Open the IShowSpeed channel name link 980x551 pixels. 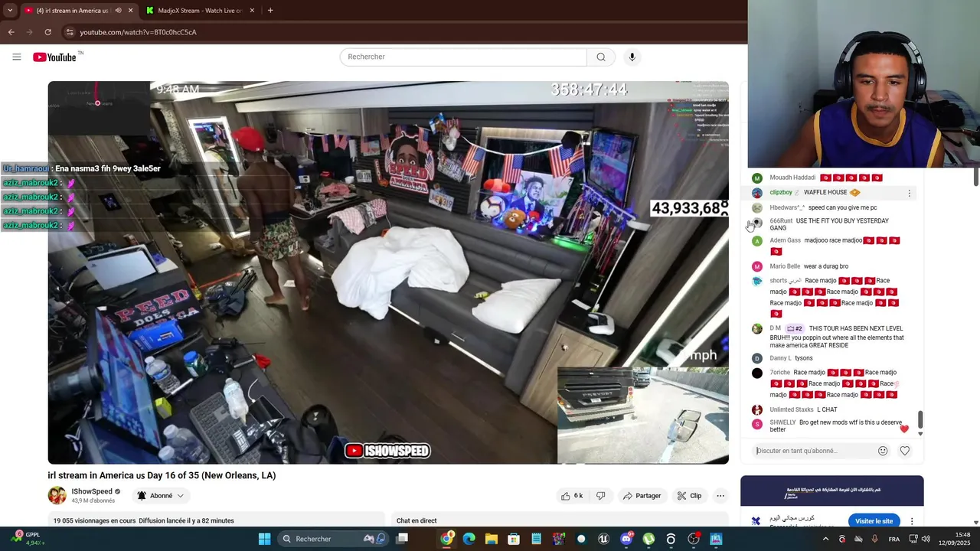tap(92, 491)
